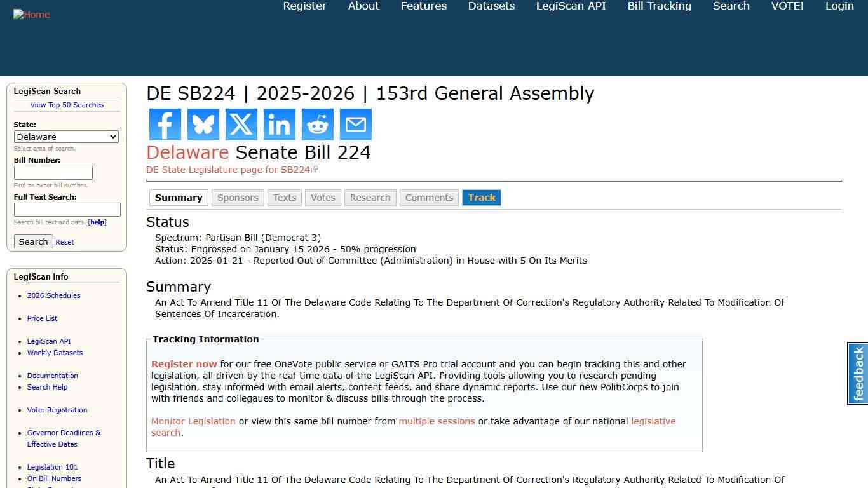
Task: Open the State dropdown showing Delaware
Action: point(66,137)
